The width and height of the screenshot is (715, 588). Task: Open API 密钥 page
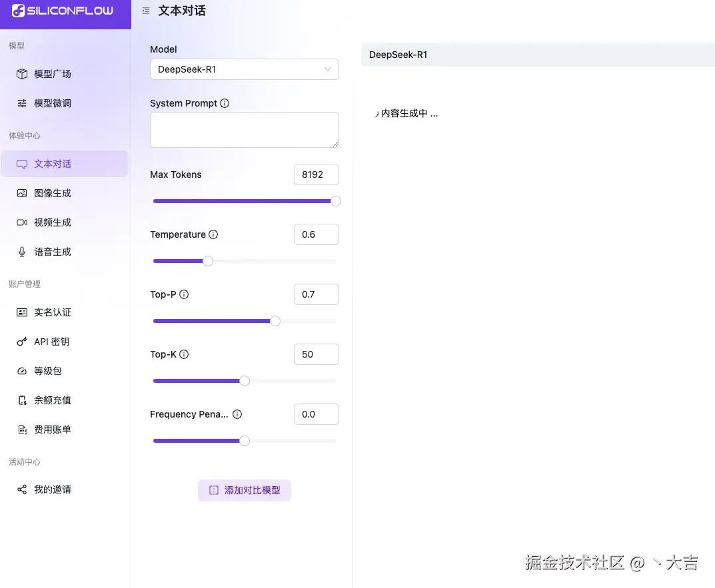tap(64, 342)
